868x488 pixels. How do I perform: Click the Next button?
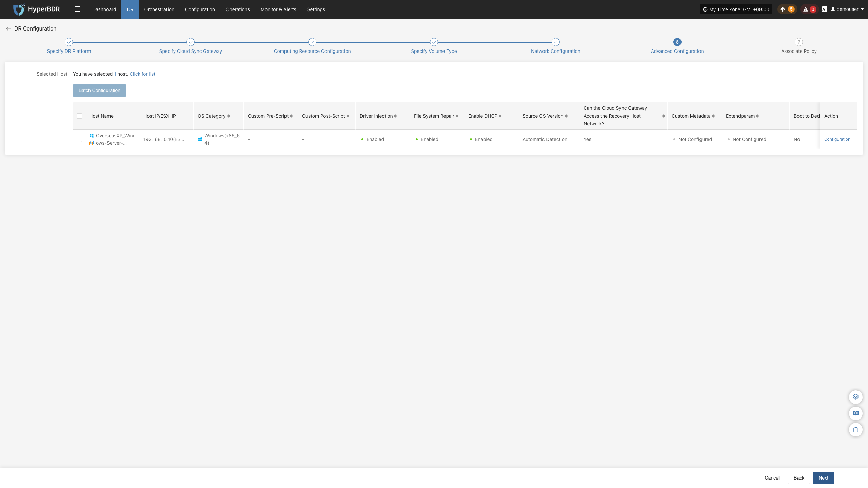coord(823,478)
